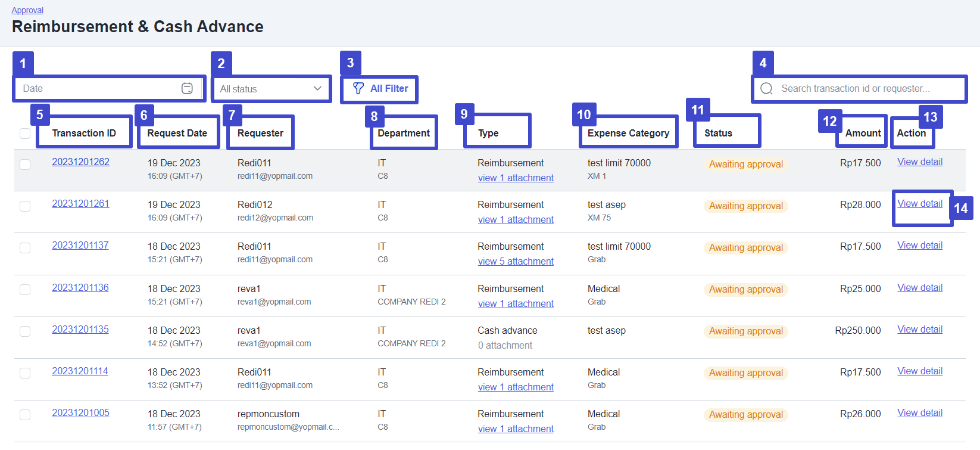This screenshot has height=450, width=980.
Task: View detail for the Rp250.000 cash advance
Action: (x=919, y=330)
